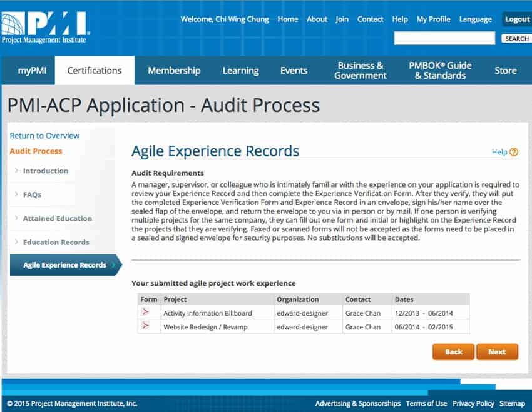532x412 pixels.
Task: Click the SEARCH button
Action: [516, 39]
